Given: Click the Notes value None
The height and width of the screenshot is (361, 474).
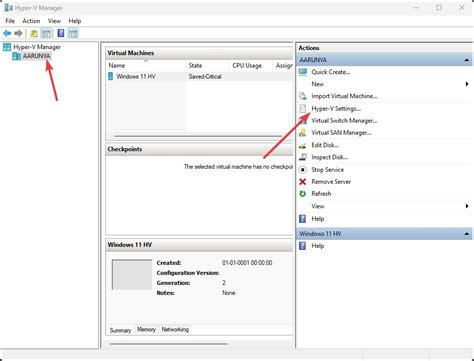Looking at the screenshot, I should (229, 293).
